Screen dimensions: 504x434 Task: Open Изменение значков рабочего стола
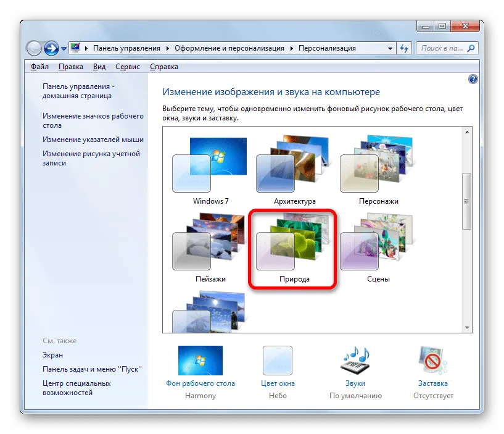coord(93,120)
